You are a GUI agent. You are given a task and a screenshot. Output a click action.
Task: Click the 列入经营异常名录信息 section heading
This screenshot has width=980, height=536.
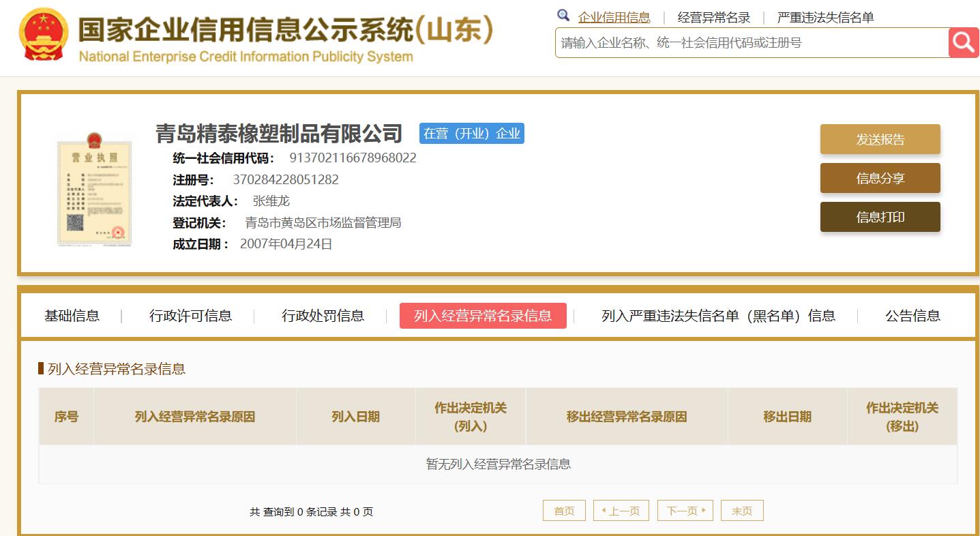click(x=117, y=369)
